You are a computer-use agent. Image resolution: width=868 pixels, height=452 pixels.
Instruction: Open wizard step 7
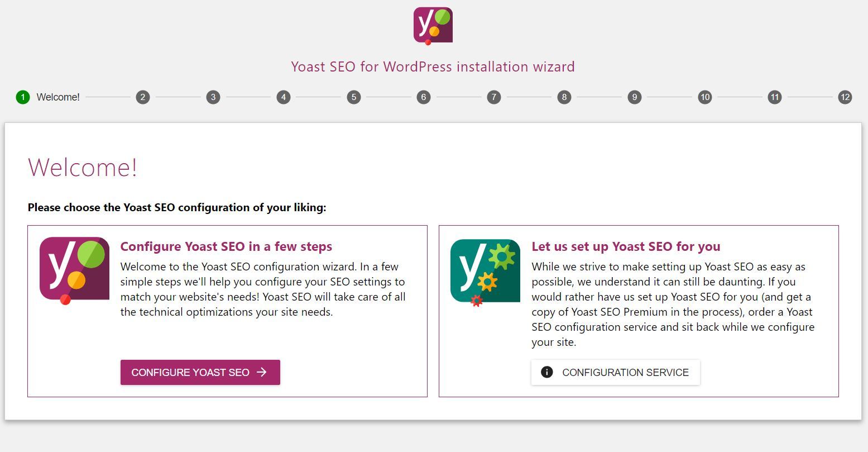493,97
